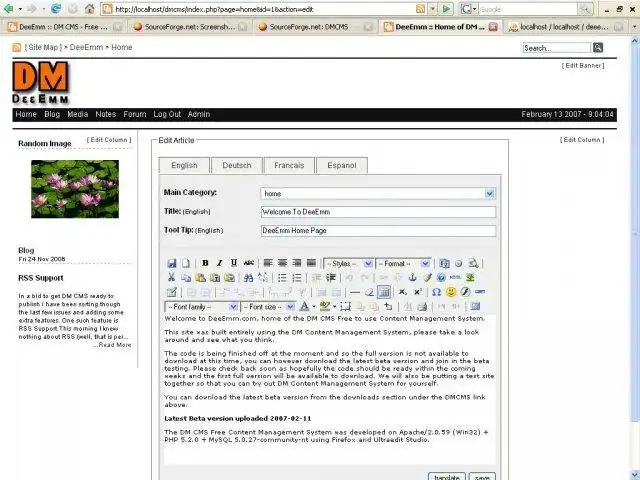640x480 pixels.
Task: Click the Cut scissors icon
Action: pos(171,278)
